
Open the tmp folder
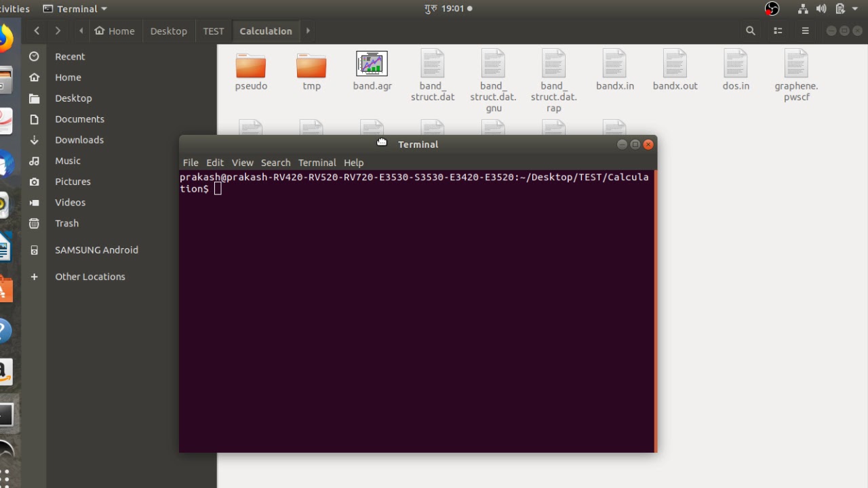[x=311, y=71]
